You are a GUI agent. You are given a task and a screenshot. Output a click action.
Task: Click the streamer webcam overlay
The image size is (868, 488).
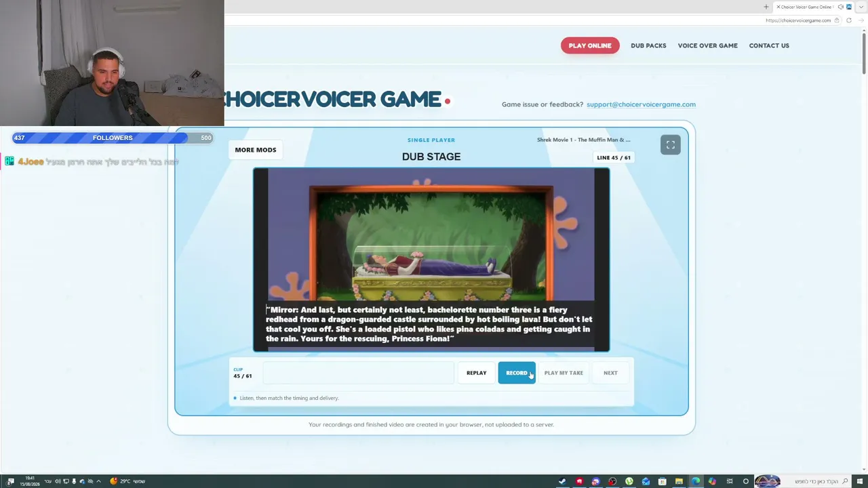(x=112, y=63)
